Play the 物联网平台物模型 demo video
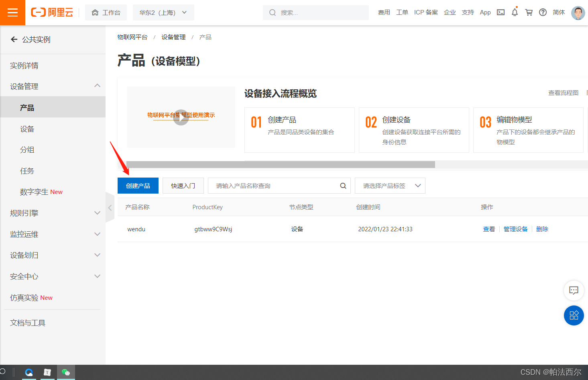This screenshot has width=588, height=380. [x=181, y=117]
